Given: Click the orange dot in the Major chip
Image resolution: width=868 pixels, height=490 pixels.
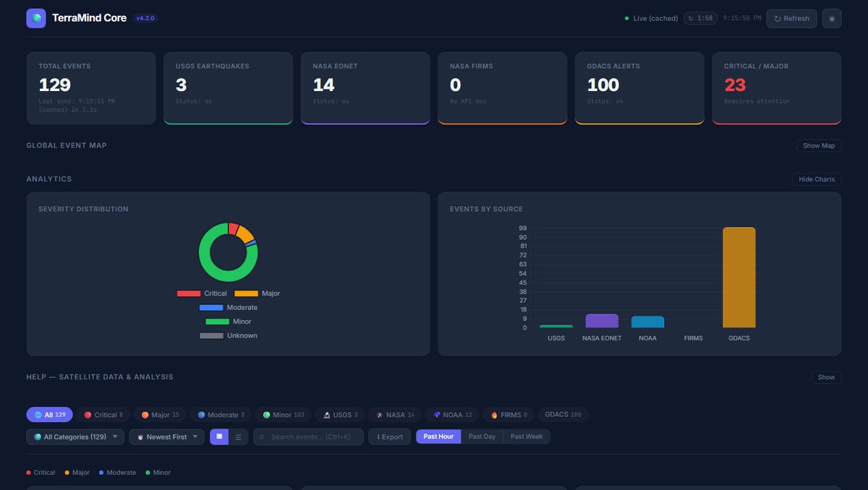Looking at the screenshot, I should pyautogui.click(x=145, y=415).
